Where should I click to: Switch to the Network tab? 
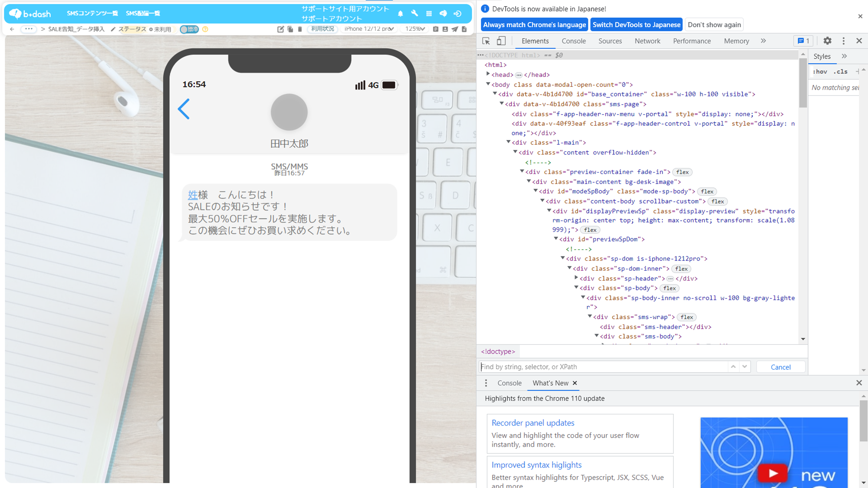coord(647,41)
